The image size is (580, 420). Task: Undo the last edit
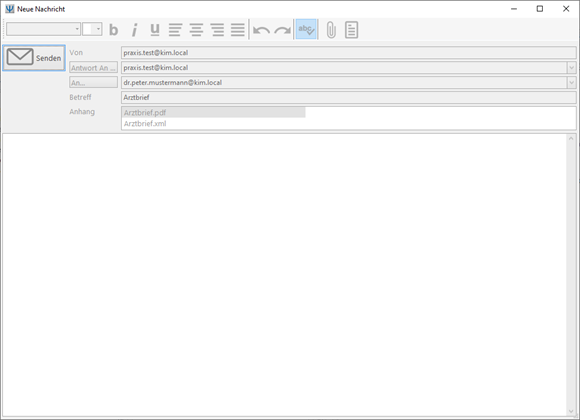[x=261, y=30]
